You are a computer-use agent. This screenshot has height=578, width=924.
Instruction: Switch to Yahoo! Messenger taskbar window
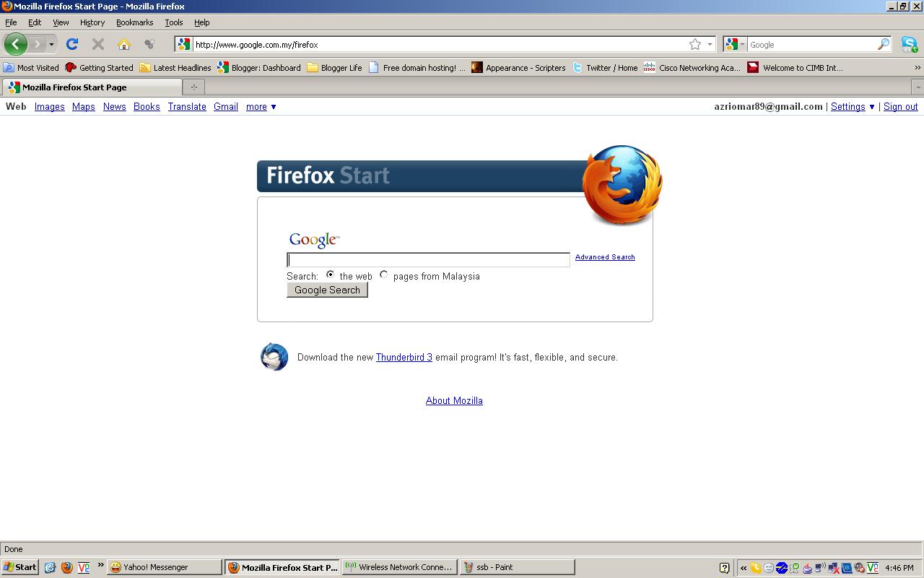(165, 567)
